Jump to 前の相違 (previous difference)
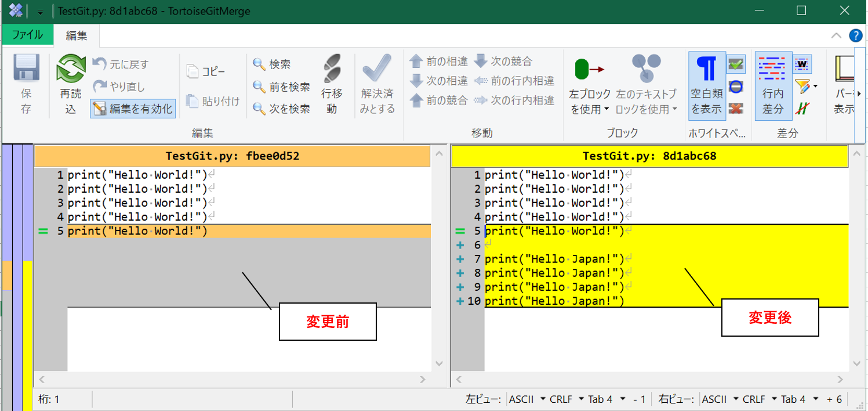This screenshot has height=411, width=868. (x=439, y=61)
